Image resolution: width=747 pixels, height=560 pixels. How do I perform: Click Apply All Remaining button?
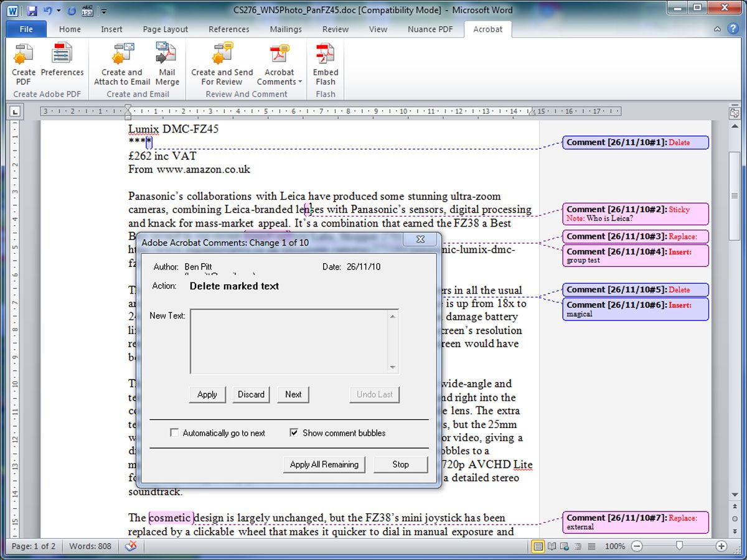[324, 464]
